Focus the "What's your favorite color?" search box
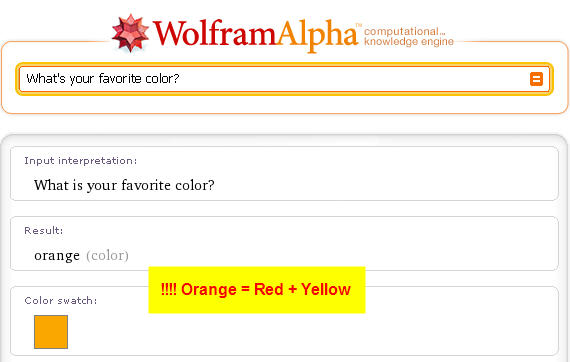This screenshot has height=362, width=570. coord(284,79)
